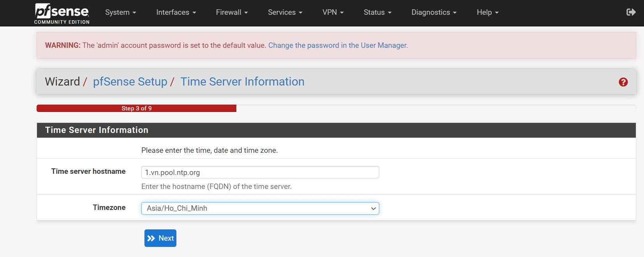Open the Help menu
The image size is (644, 257).
pos(487,12)
